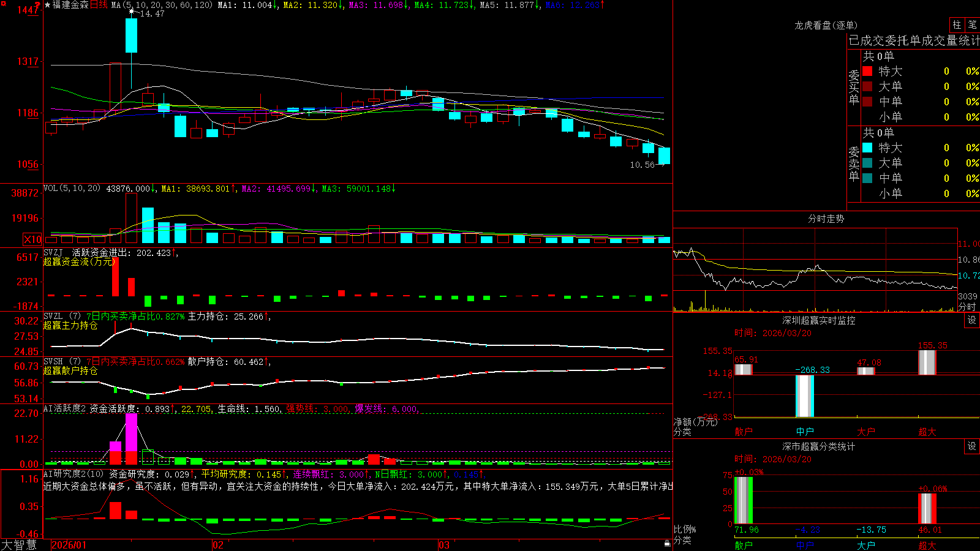
Task: Click the 大智慧 logo text at bottom-left
Action: [19, 545]
